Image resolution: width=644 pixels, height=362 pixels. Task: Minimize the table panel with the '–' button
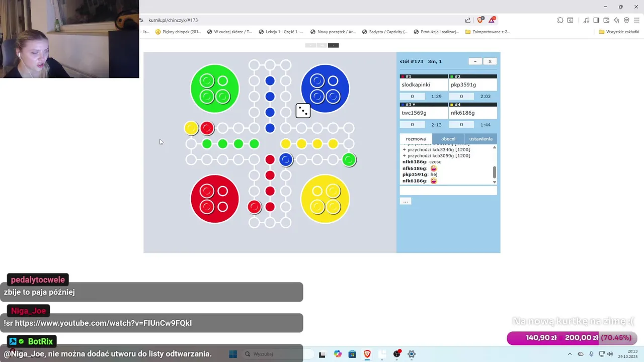475,61
